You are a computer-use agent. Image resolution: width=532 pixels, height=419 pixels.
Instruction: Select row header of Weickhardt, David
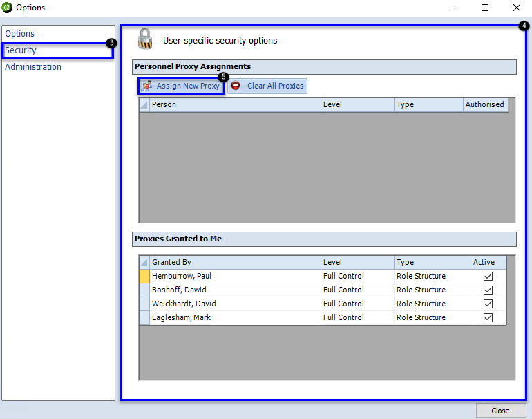point(144,304)
